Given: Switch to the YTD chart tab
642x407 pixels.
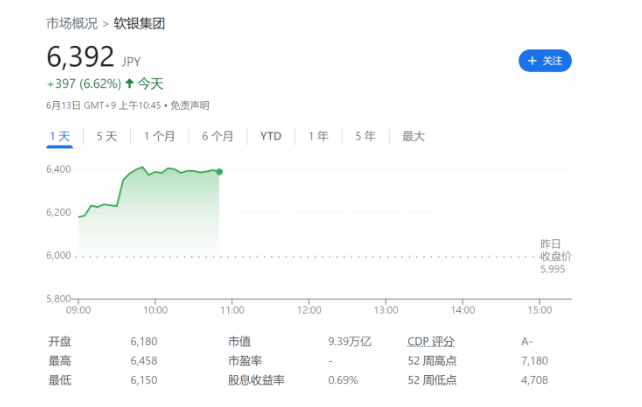Looking at the screenshot, I should pyautogui.click(x=271, y=136).
